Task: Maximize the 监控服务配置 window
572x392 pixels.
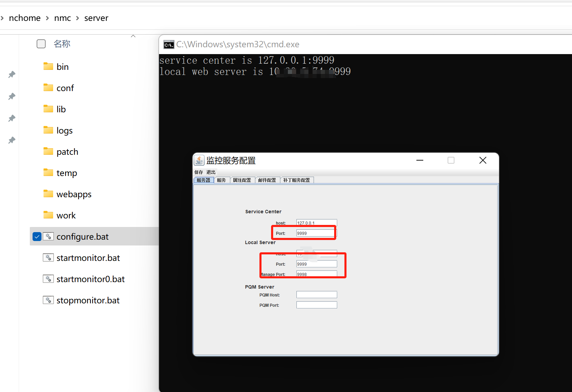Action: (x=451, y=160)
